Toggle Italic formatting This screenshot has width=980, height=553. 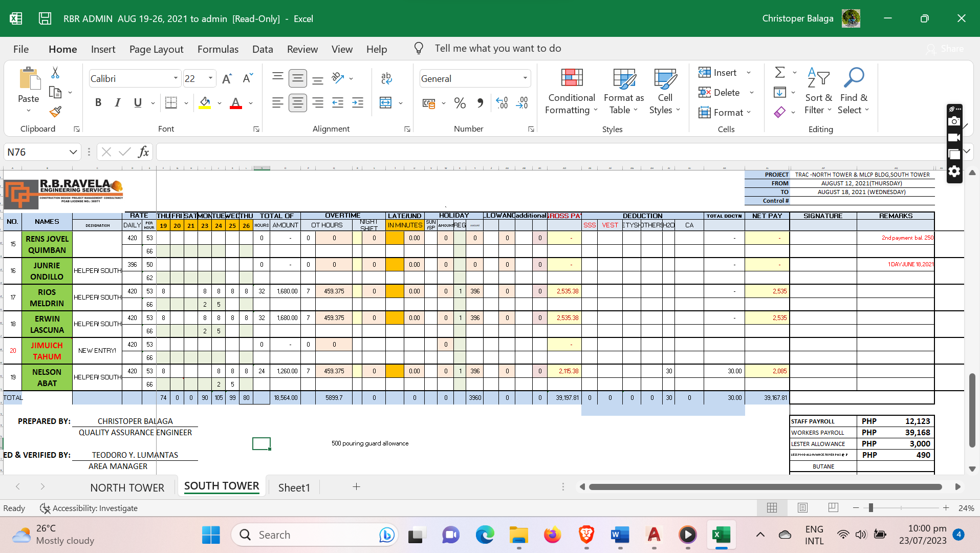click(118, 102)
